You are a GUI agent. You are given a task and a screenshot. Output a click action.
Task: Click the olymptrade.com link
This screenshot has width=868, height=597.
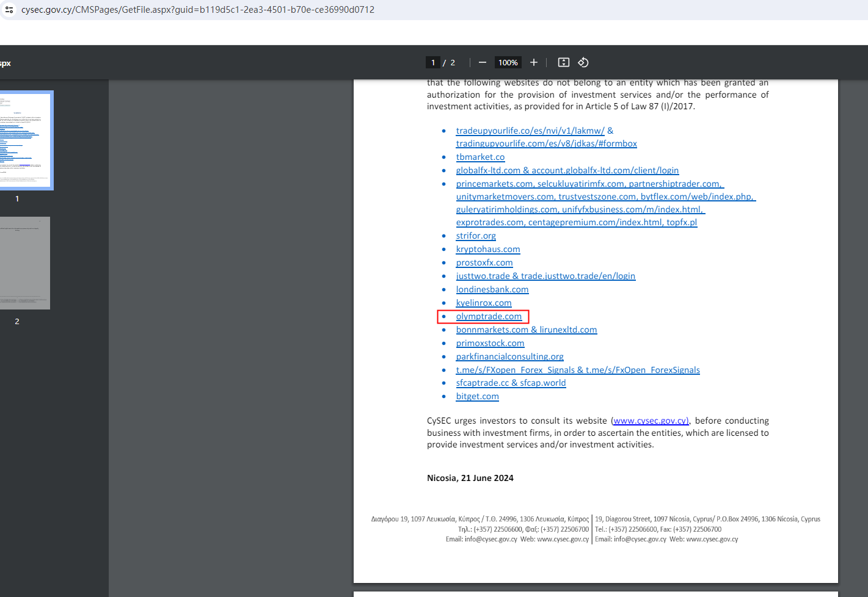489,316
